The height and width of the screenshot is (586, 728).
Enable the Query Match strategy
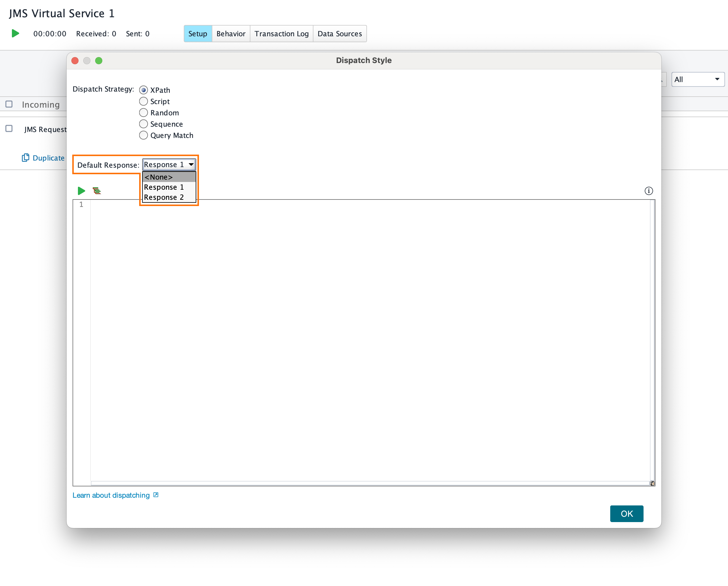coord(143,135)
